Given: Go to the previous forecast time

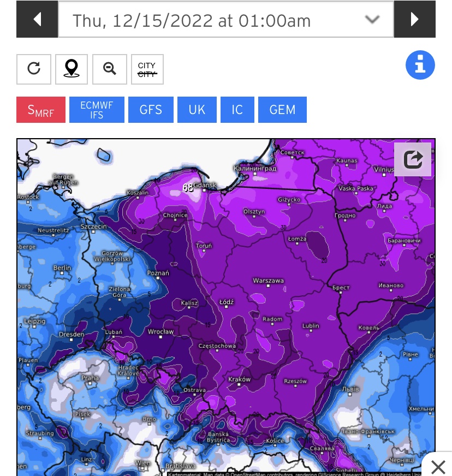Looking at the screenshot, I should (37, 20).
